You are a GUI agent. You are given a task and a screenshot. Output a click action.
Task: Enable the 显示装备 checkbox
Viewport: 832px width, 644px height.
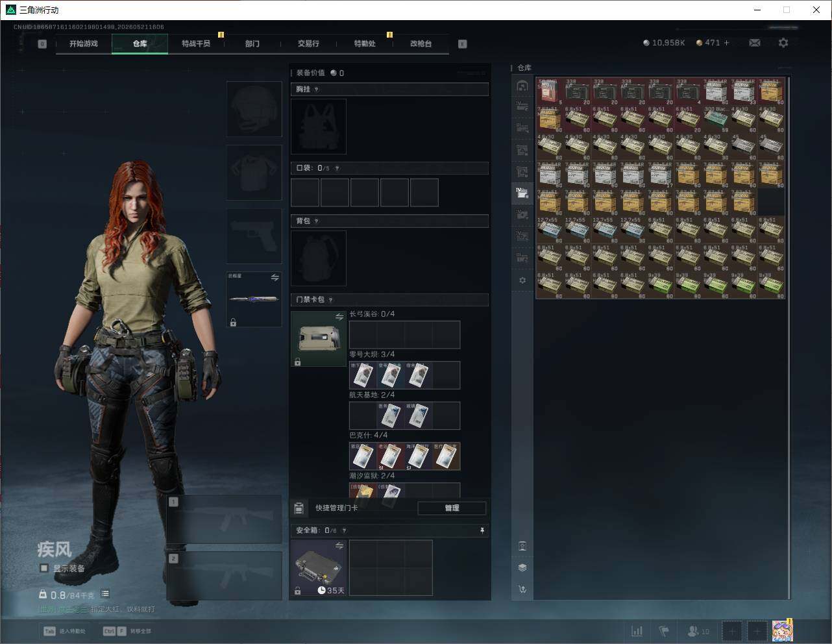pyautogui.click(x=44, y=568)
